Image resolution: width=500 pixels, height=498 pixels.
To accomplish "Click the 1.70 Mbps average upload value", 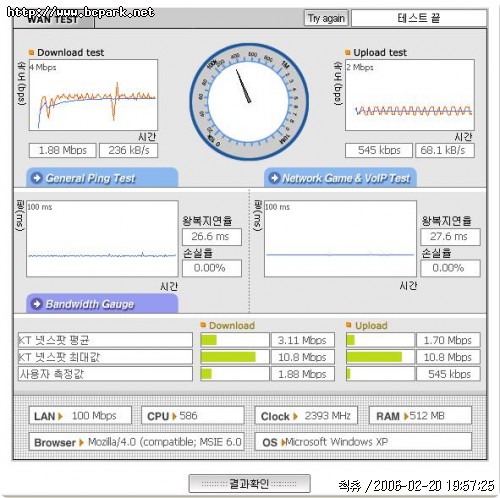I will click(x=448, y=340).
